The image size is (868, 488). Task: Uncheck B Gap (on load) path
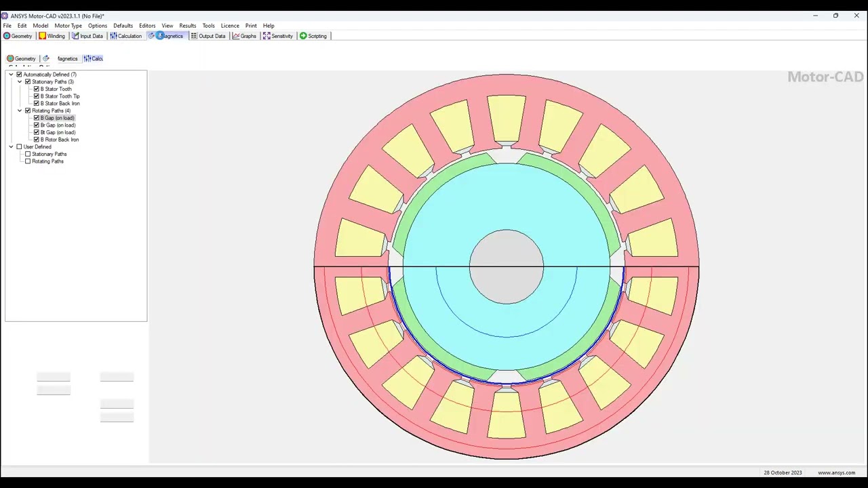pos(37,118)
